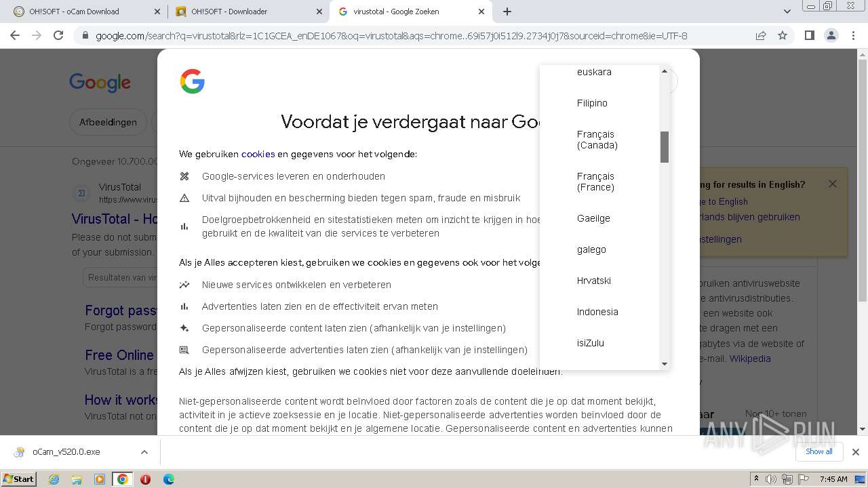868x488 pixels.
Task: Open oCam_v520.0.exe download item
Action: point(66,452)
